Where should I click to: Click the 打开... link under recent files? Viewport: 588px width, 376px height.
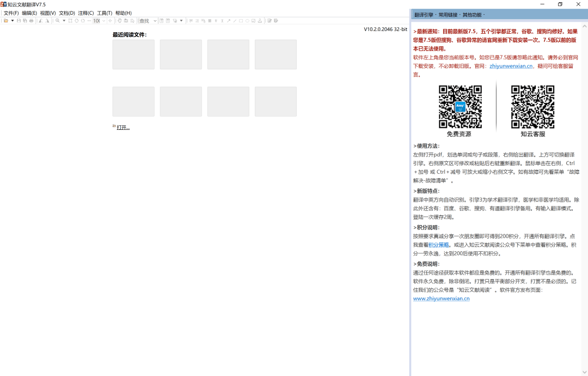[x=123, y=128]
